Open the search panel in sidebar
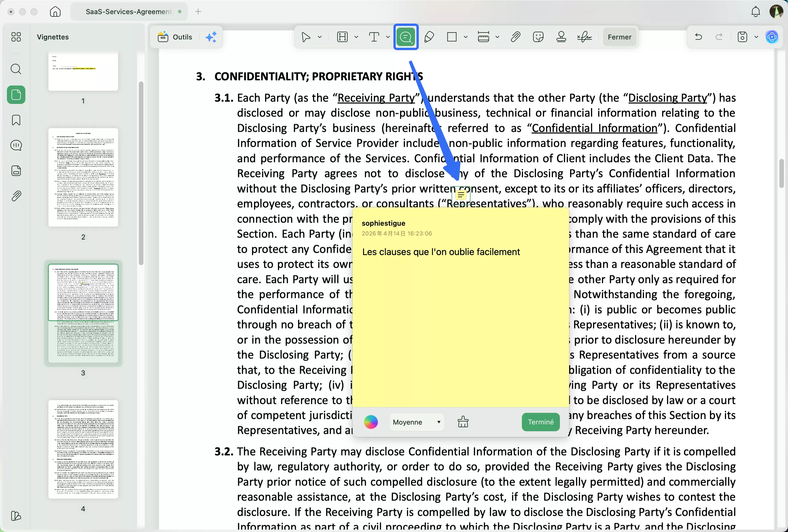 click(x=16, y=69)
